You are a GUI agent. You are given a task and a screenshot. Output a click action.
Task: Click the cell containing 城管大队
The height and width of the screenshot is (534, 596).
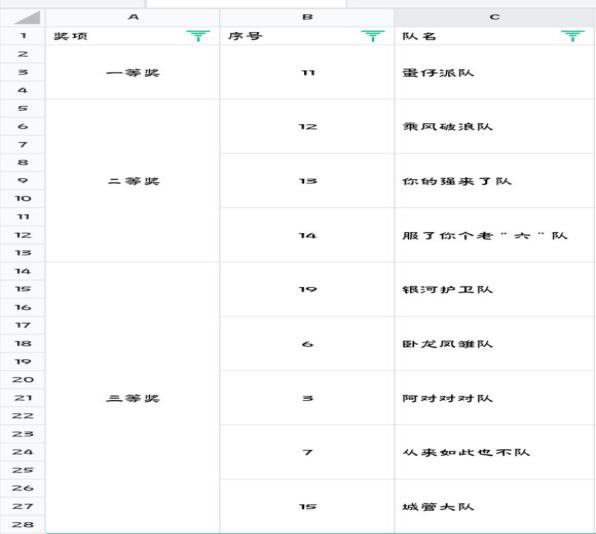[494, 506]
